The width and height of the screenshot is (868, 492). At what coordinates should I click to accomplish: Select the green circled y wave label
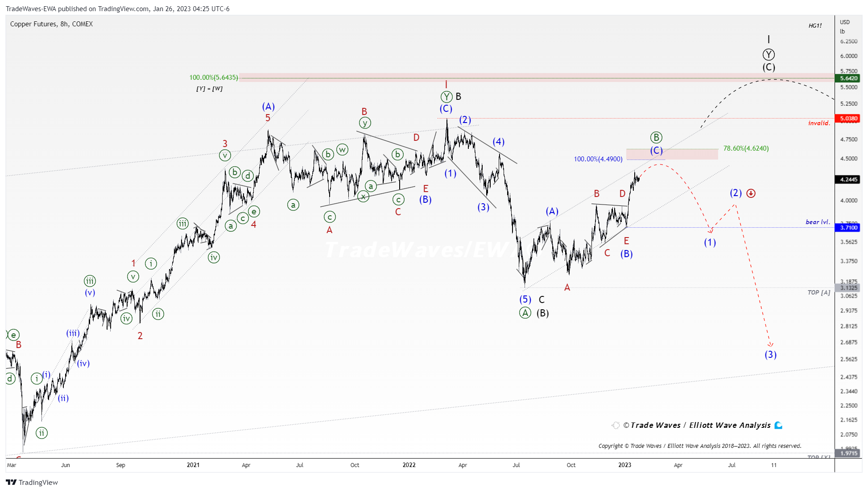(365, 123)
